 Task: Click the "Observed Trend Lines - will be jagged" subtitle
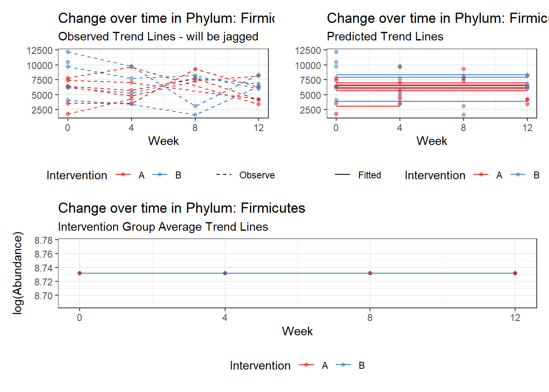click(158, 36)
